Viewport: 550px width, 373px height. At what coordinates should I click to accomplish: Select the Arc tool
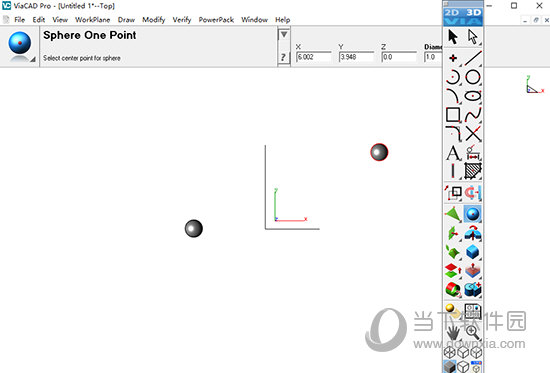click(453, 77)
